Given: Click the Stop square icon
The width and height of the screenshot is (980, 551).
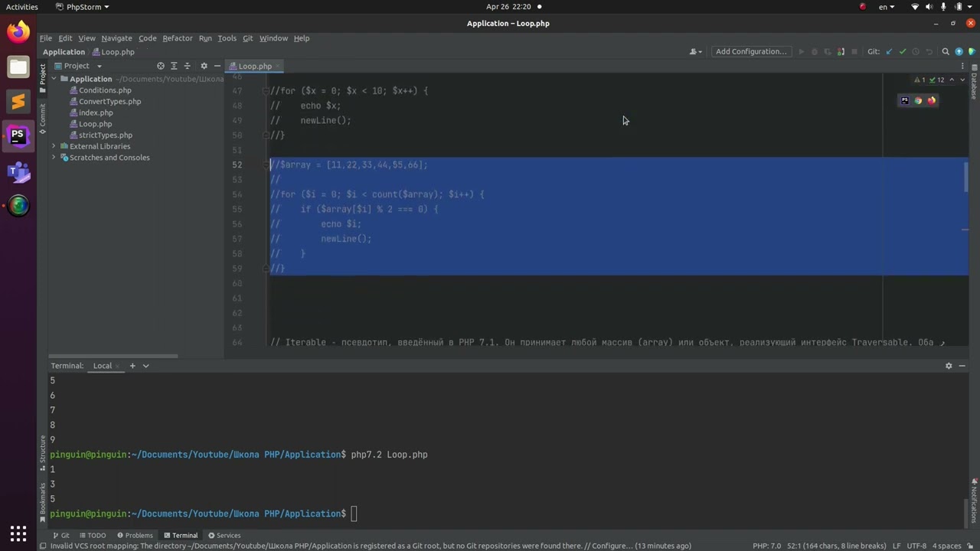Looking at the screenshot, I should 854,51.
